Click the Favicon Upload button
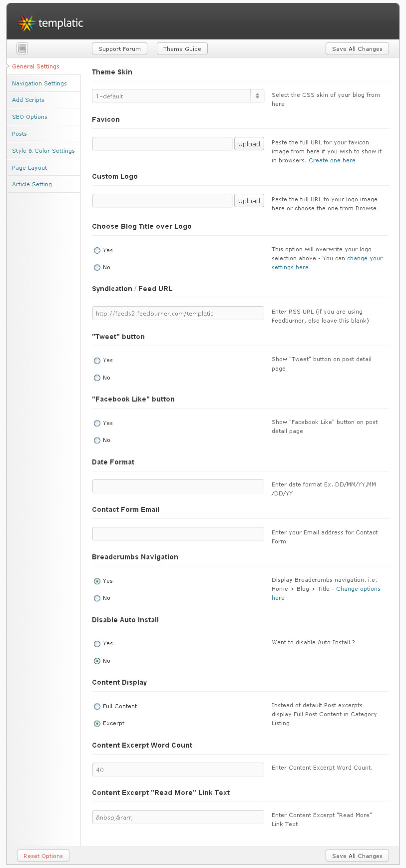 [249, 144]
